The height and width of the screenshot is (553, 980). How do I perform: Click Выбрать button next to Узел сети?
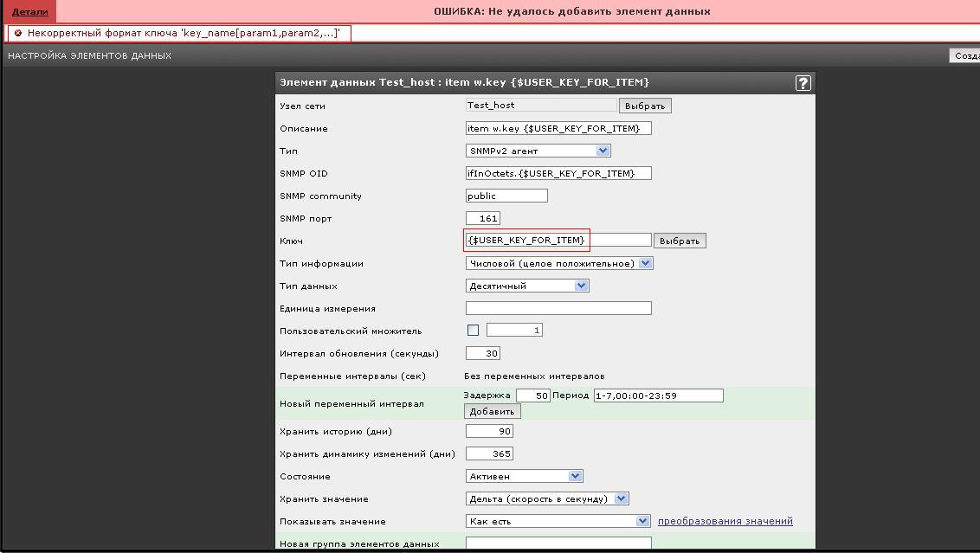click(645, 106)
